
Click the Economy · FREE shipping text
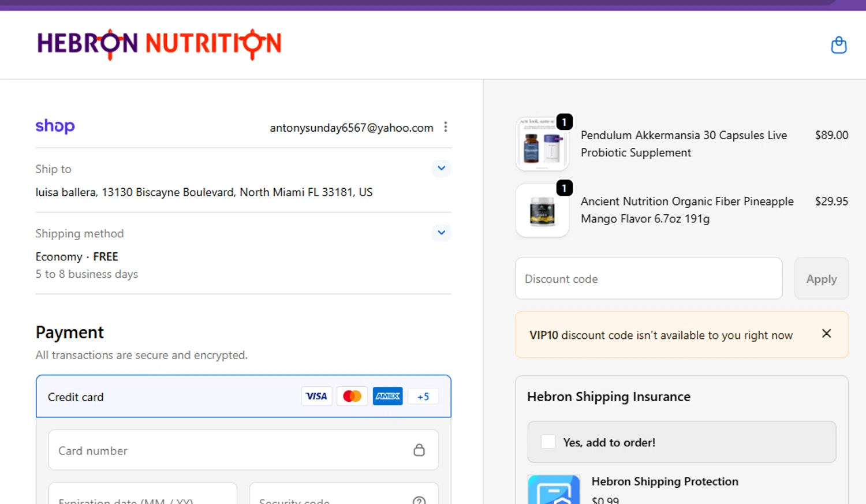77,256
